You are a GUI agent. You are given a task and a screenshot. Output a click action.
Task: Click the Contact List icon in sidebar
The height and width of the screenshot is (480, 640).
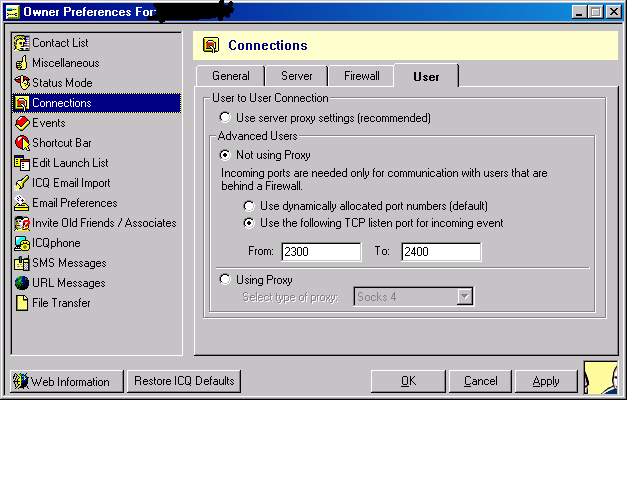(22, 43)
